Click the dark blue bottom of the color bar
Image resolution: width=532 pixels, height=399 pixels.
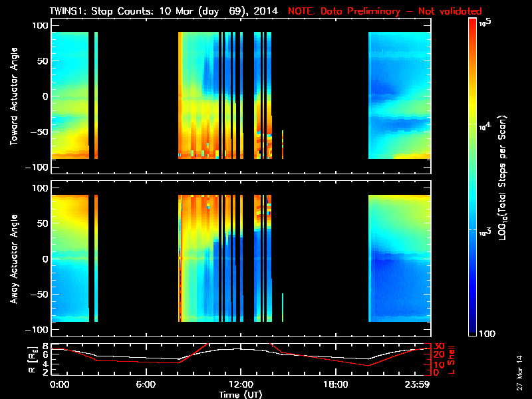coord(473,326)
